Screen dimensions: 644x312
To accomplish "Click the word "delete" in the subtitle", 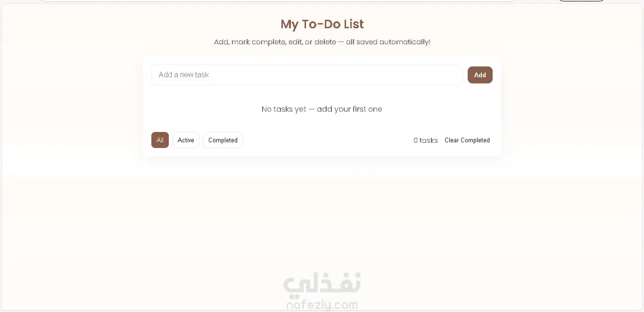I will 325,42.
